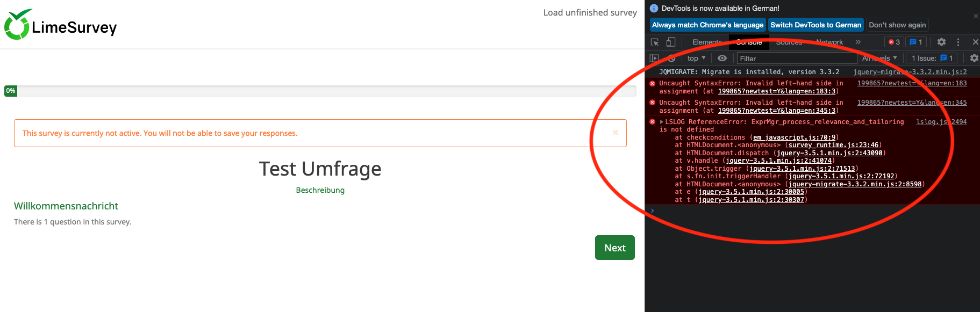
Task: Collapse the LSLOG ReferenceError stack trace
Action: pyautogui.click(x=662, y=122)
